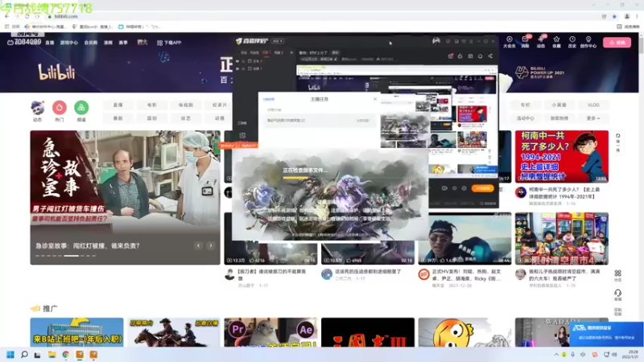The image size is (644, 362).
Task: Click the 推广 section heading
Action: tap(50, 308)
